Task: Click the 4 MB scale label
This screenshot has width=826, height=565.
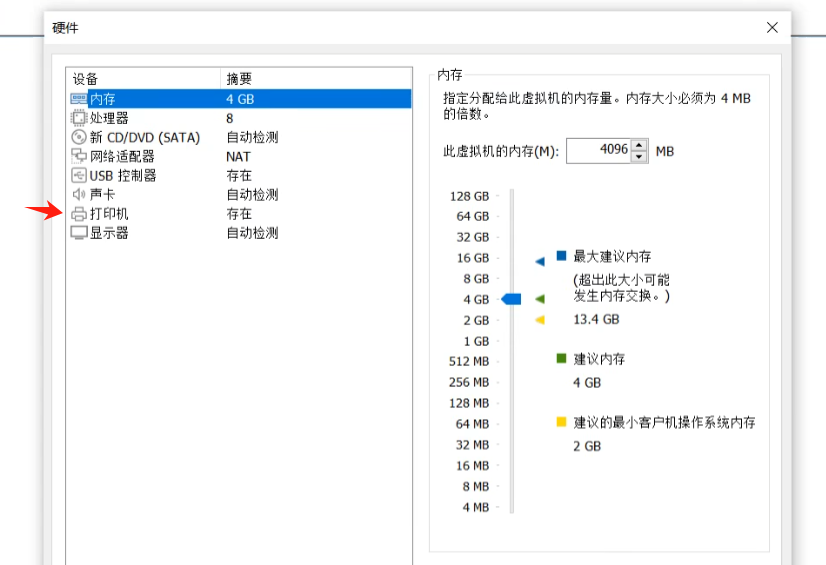Action: click(476, 507)
